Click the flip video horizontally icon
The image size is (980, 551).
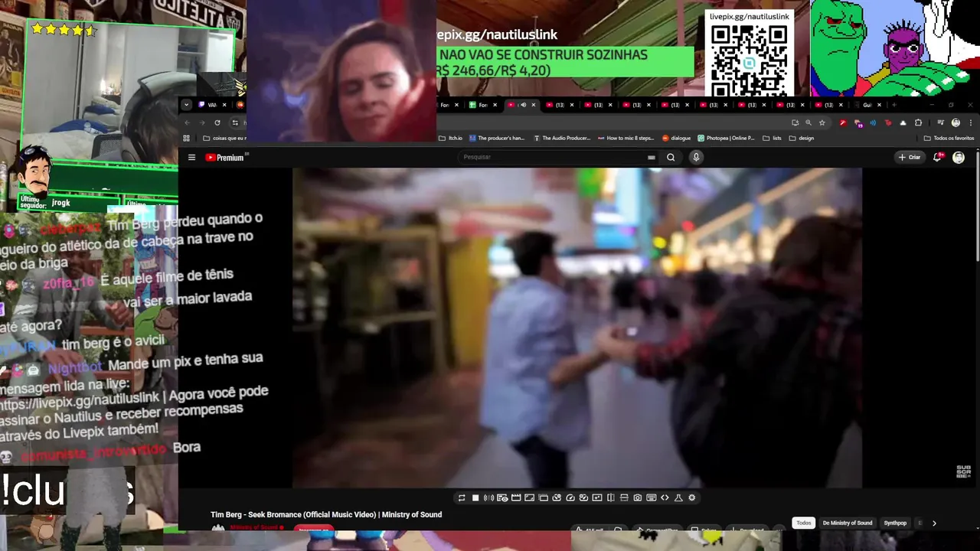coord(611,497)
